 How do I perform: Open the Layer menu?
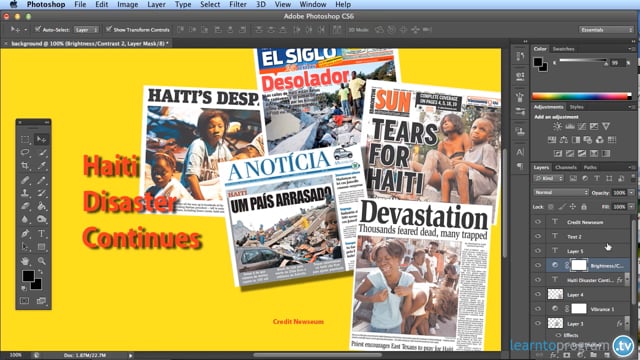(156, 4)
